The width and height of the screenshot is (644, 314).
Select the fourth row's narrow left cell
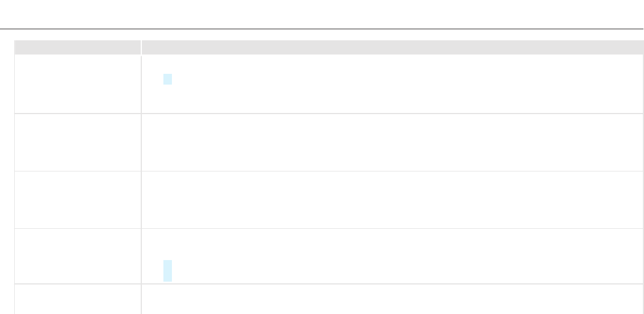77,256
